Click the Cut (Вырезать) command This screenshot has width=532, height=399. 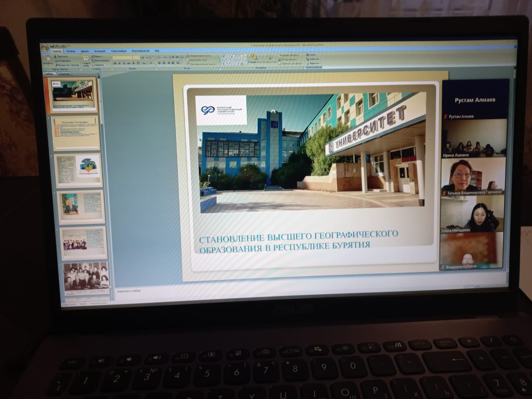coord(62,57)
